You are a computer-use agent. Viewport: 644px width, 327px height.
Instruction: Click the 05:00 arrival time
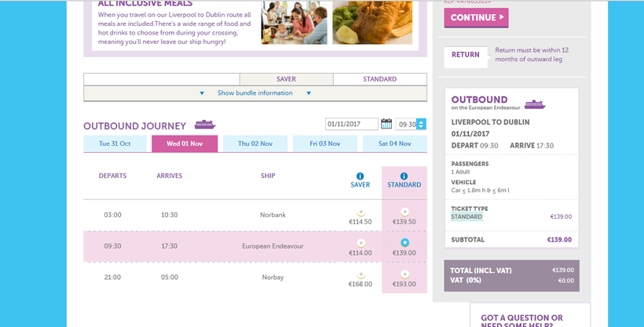pos(169,278)
